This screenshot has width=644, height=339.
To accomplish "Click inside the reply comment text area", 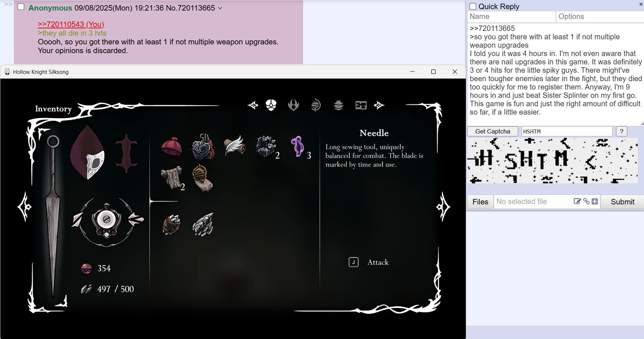I will 556,74.
